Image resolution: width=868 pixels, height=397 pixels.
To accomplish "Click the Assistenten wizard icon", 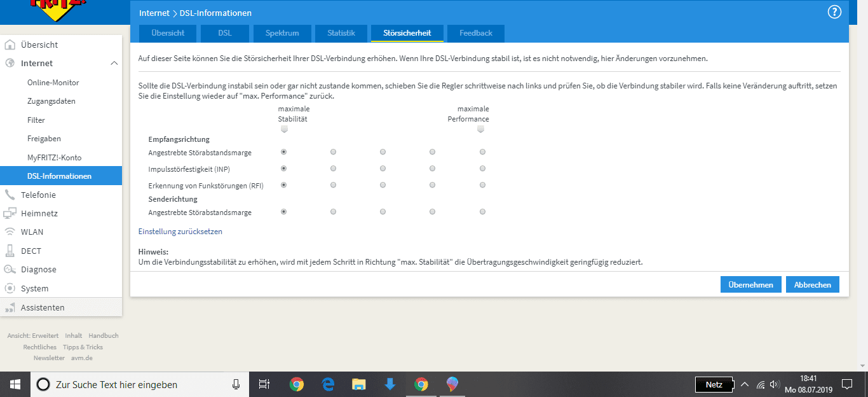I will [10, 307].
